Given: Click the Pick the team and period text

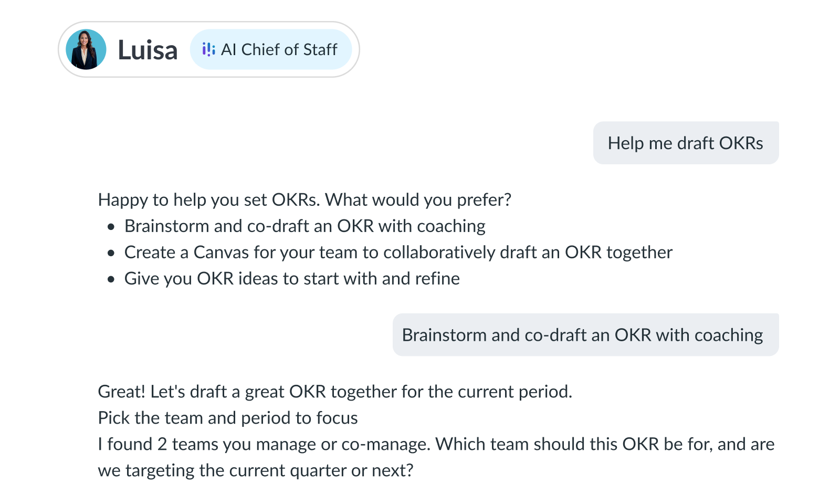Looking at the screenshot, I should (228, 417).
